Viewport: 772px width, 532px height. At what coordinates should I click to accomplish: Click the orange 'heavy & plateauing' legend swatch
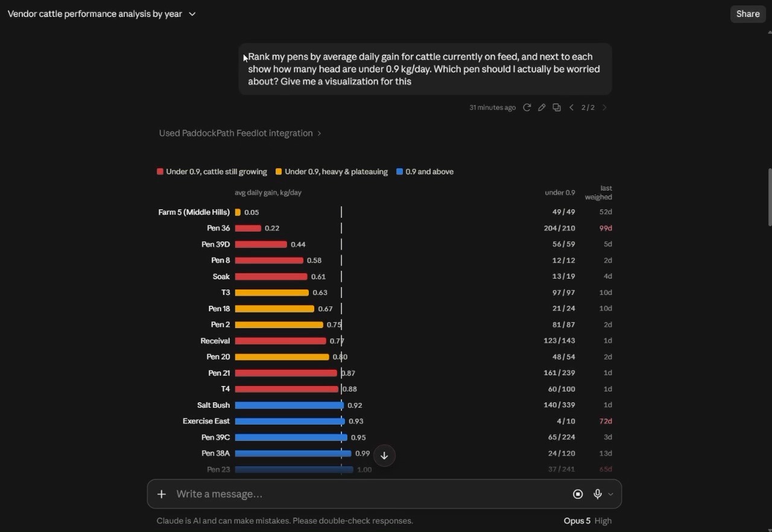pyautogui.click(x=279, y=172)
